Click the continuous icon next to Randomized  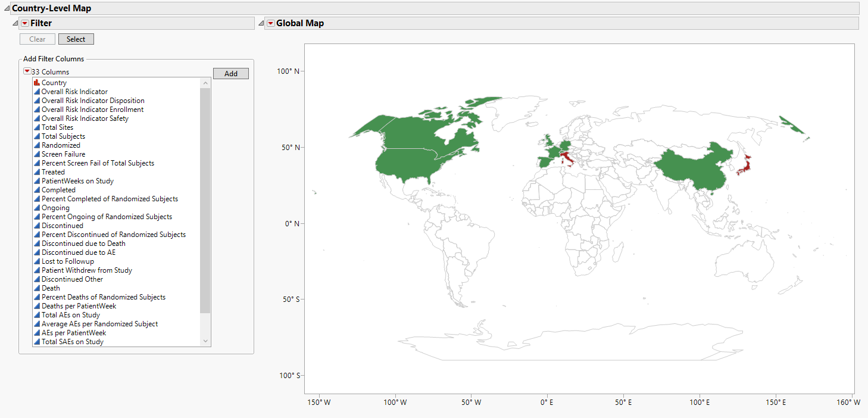click(37, 145)
